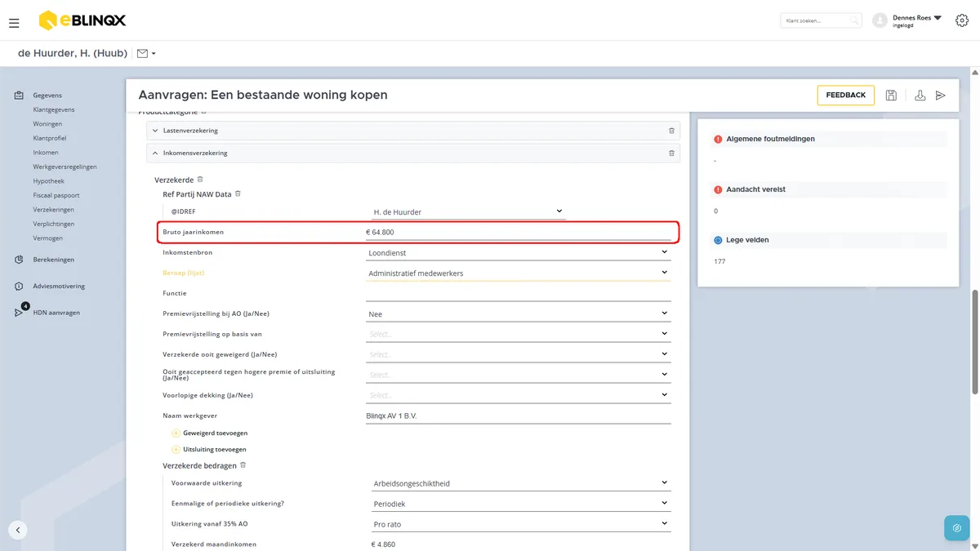
Task: Delete the Inkomensverzekering section via trash icon
Action: [x=671, y=153]
